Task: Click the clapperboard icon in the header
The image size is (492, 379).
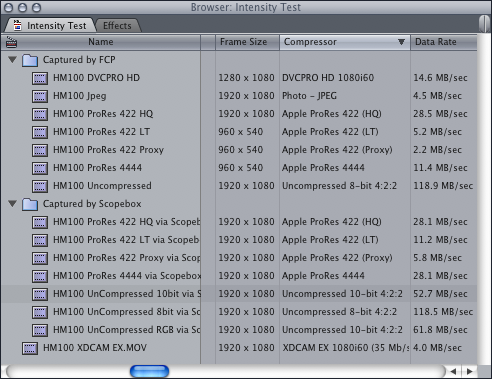Action: 11,42
